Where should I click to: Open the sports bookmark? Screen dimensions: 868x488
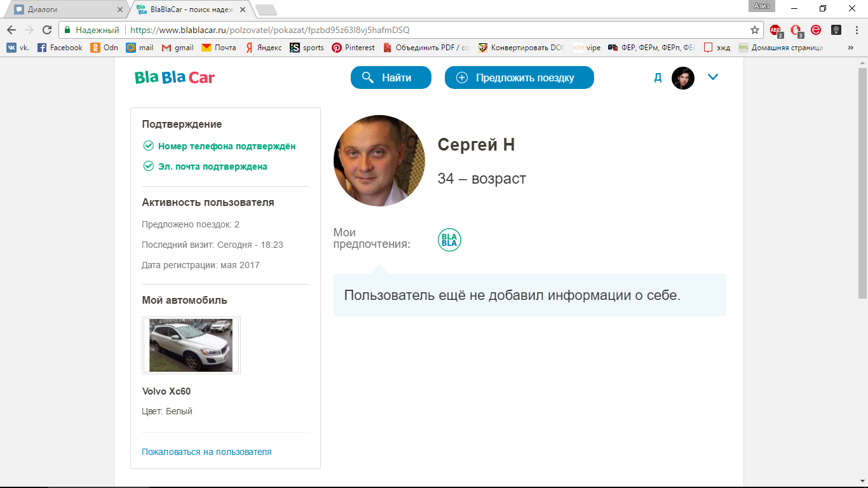coord(307,48)
